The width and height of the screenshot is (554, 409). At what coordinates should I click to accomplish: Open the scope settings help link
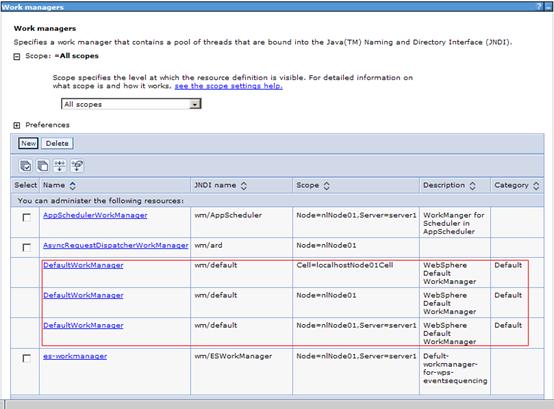[x=229, y=86]
